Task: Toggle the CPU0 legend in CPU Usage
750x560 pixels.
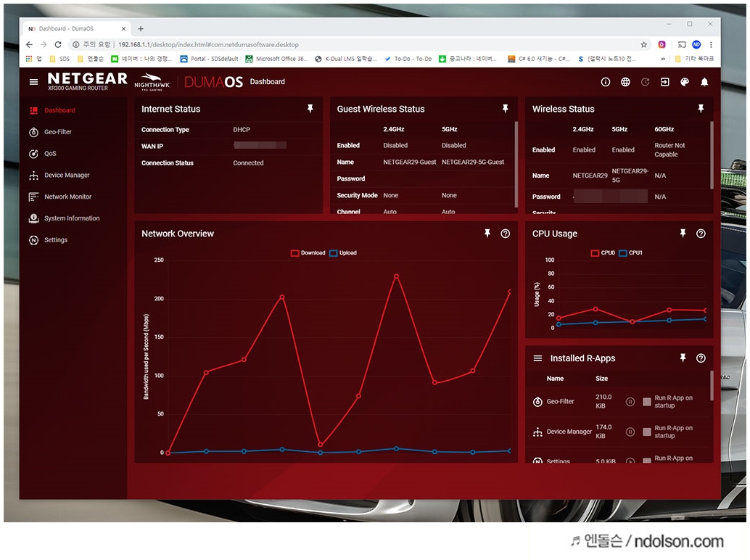Action: [x=603, y=253]
